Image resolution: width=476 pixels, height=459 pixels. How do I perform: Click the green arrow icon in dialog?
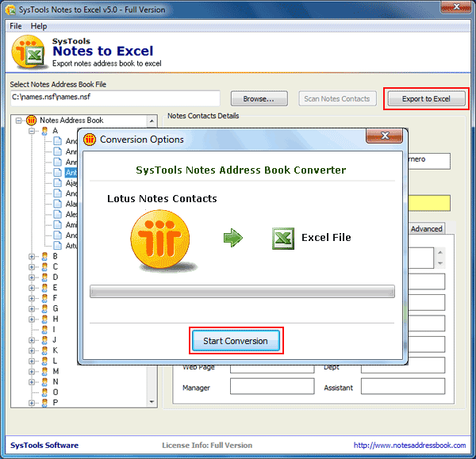(233, 238)
